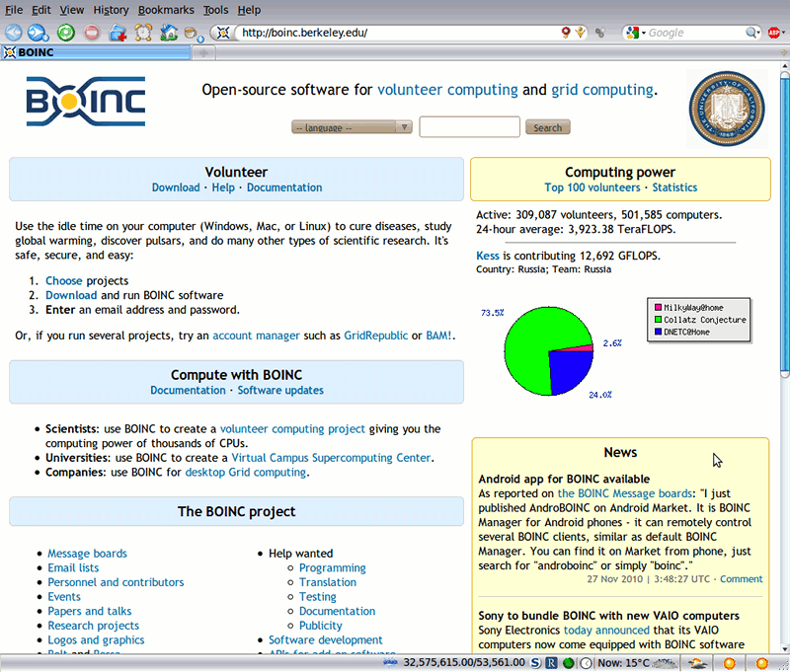
Task: Reload the page with the green refresh icon
Action: point(65,33)
